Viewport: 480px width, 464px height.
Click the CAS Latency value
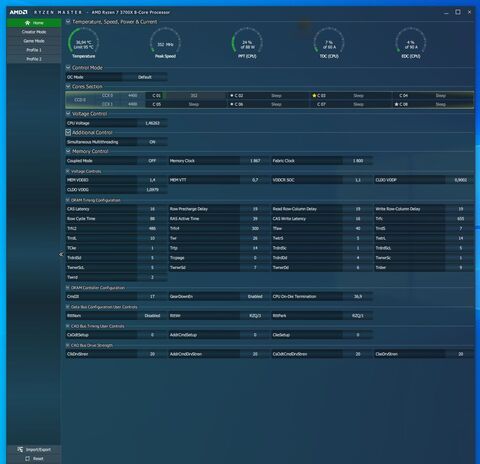click(152, 209)
